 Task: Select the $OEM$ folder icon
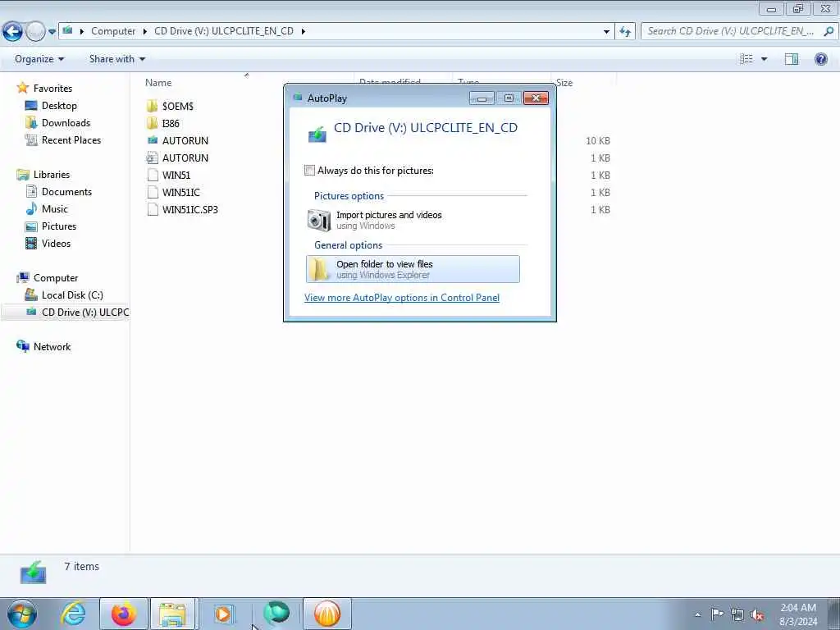152,106
